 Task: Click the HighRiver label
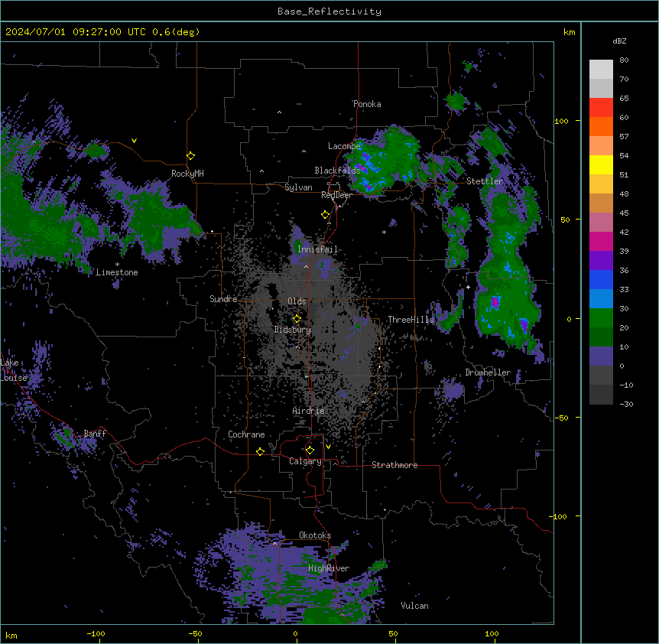[x=329, y=568]
